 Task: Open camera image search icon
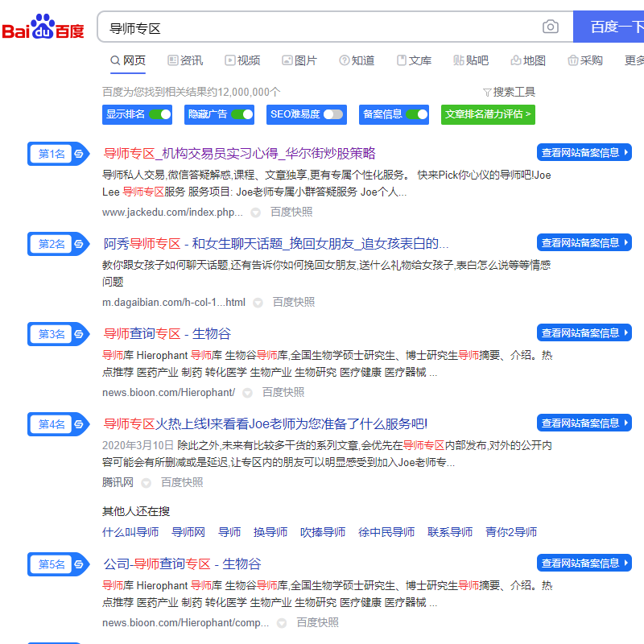550,27
